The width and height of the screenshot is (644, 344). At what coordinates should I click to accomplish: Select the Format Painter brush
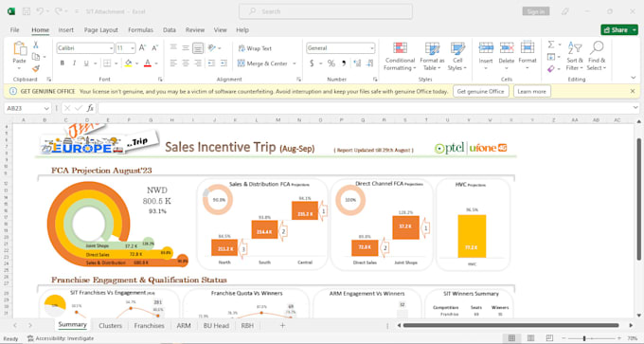point(36,68)
